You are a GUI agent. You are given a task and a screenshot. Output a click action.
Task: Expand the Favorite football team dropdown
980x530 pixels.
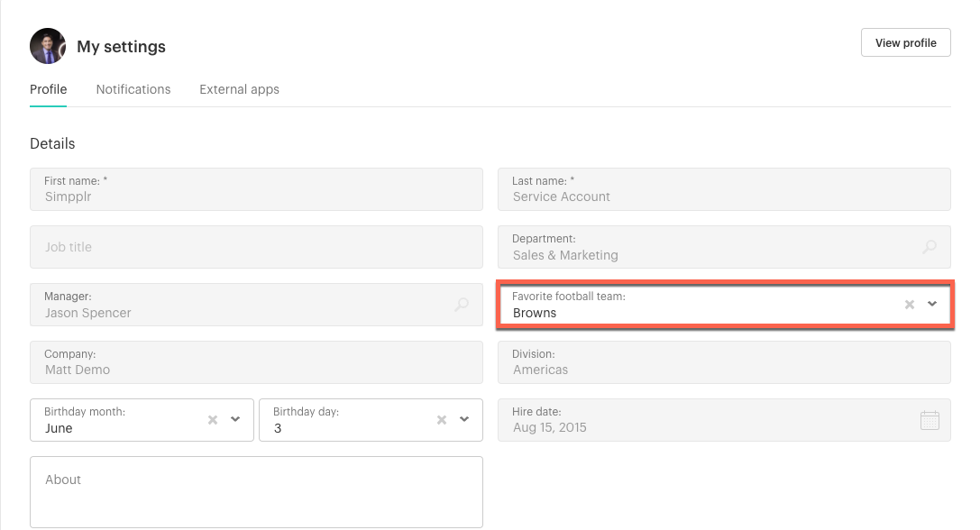point(932,305)
